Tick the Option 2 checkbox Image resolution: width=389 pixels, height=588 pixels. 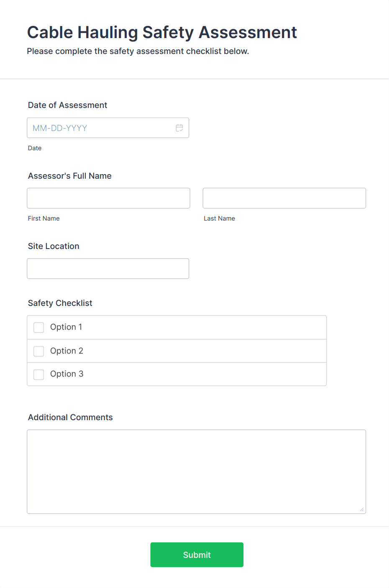(39, 351)
